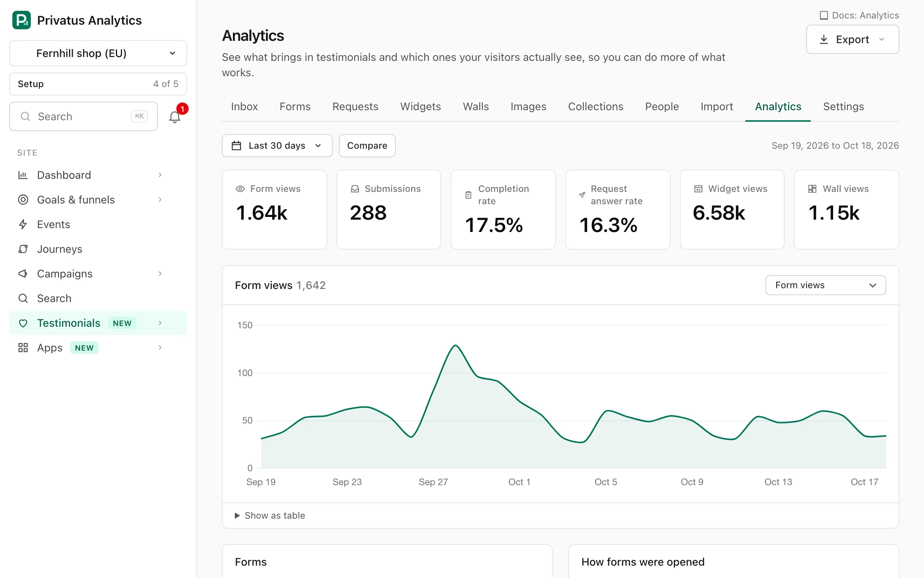Screen dimensions: 924x578
Task: Click the Compare button
Action: [x=367, y=146]
